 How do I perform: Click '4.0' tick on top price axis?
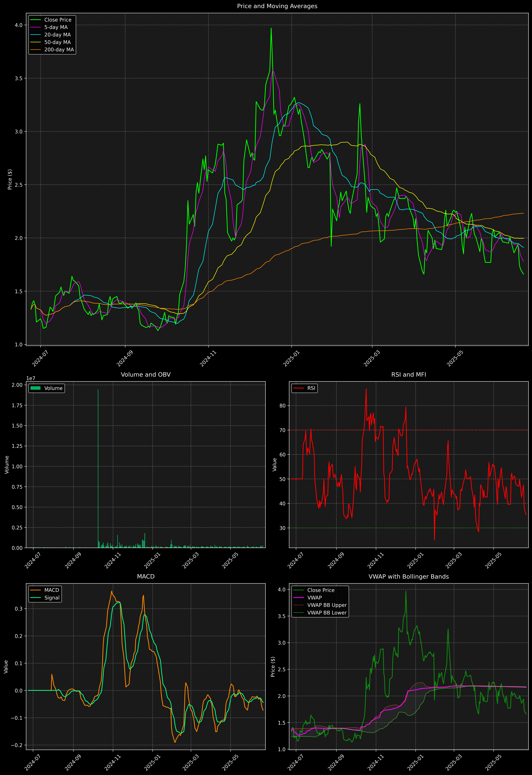(19, 25)
